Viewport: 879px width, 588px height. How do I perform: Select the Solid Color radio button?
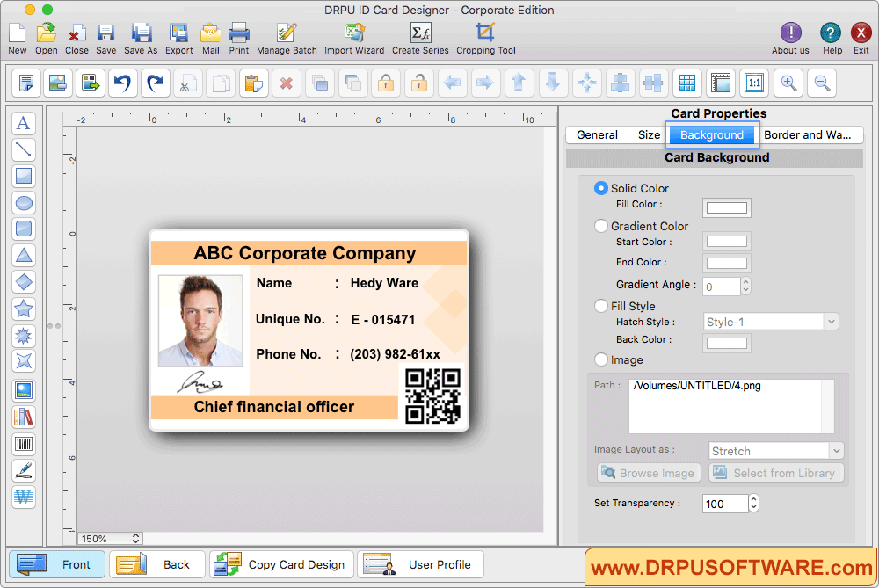600,188
